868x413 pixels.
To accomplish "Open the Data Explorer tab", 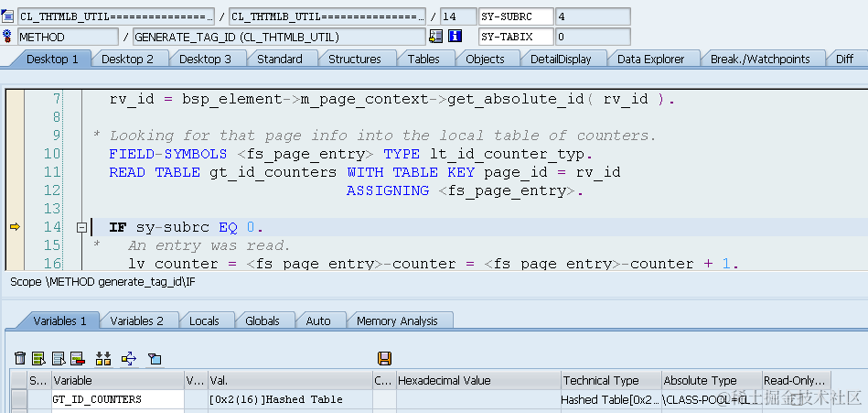I will pos(651,59).
